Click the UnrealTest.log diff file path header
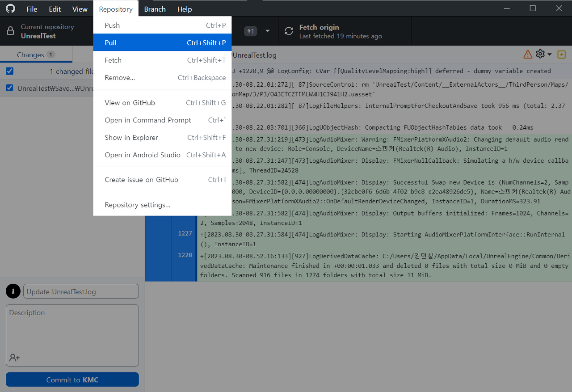Image resolution: width=572 pixels, height=392 pixels. 254,55
